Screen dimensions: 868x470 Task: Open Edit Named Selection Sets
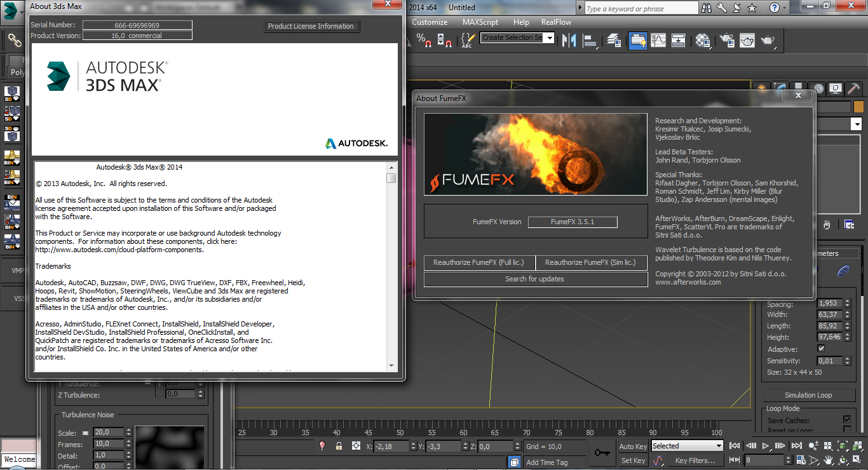(x=467, y=40)
